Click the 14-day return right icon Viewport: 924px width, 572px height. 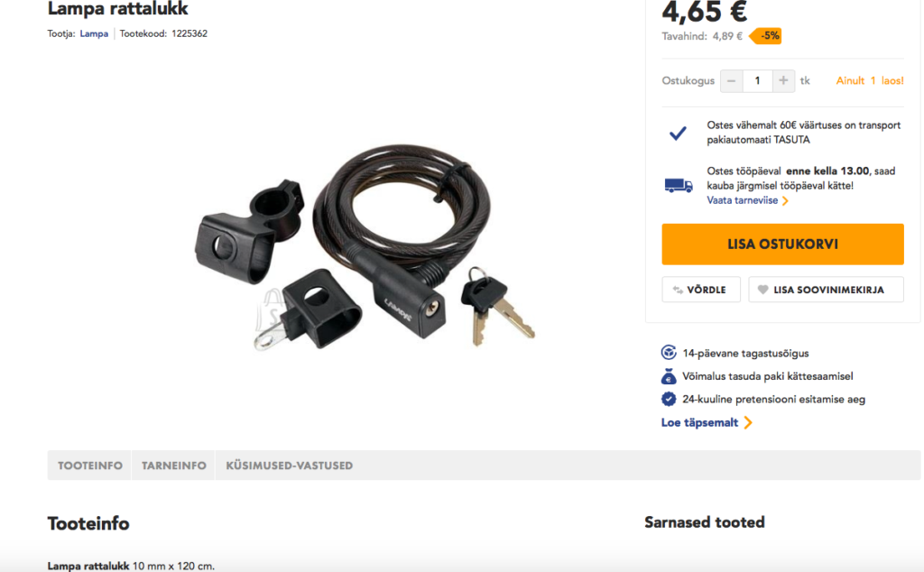click(669, 353)
